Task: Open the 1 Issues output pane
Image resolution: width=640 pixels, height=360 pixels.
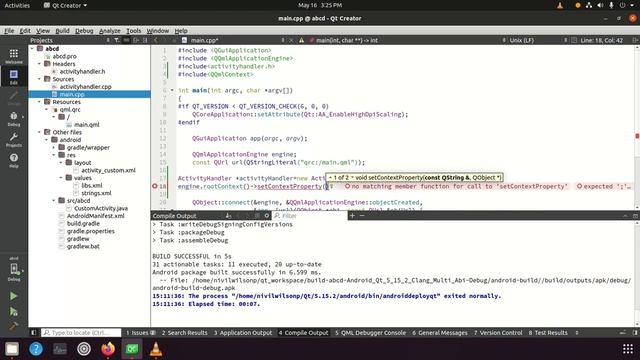Action: tap(140, 333)
